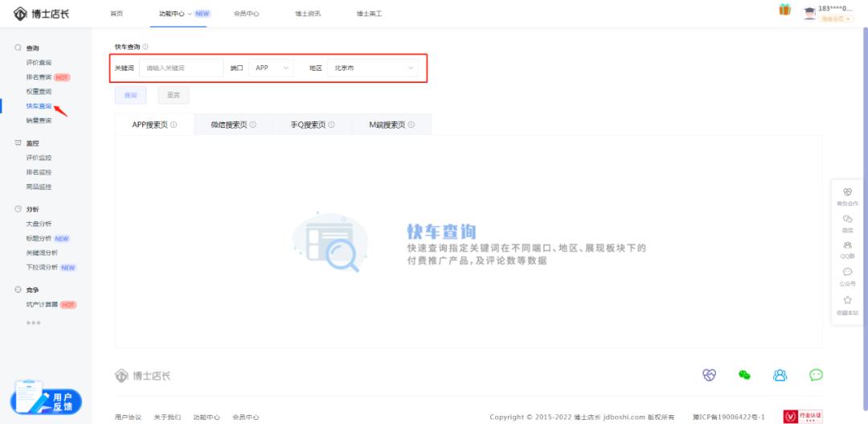The height and width of the screenshot is (424, 868).
Task: Open 商品监控 in sidebar
Action: pyautogui.click(x=39, y=187)
